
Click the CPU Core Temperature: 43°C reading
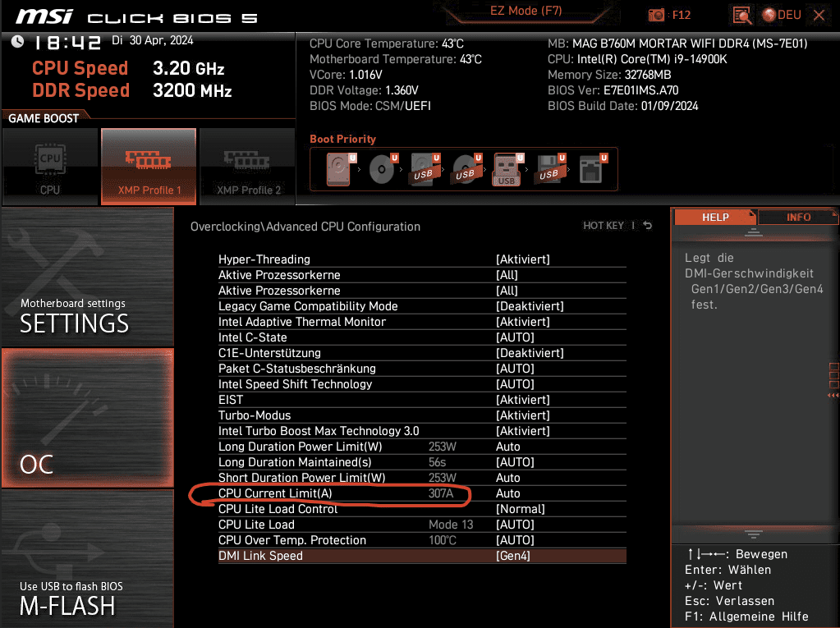click(386, 44)
